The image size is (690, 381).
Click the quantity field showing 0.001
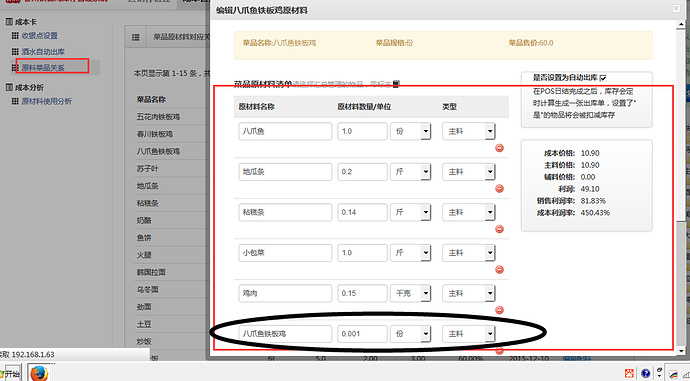[362, 333]
